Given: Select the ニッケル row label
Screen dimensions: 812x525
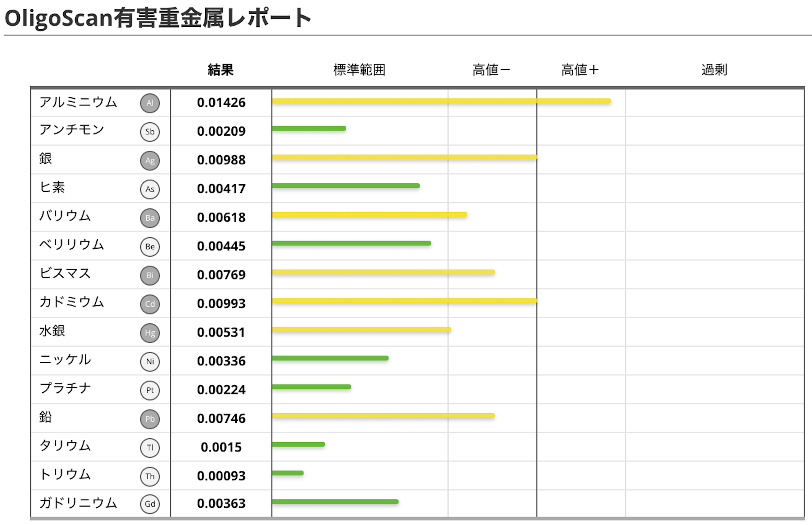Looking at the screenshot, I should pyautogui.click(x=65, y=359).
